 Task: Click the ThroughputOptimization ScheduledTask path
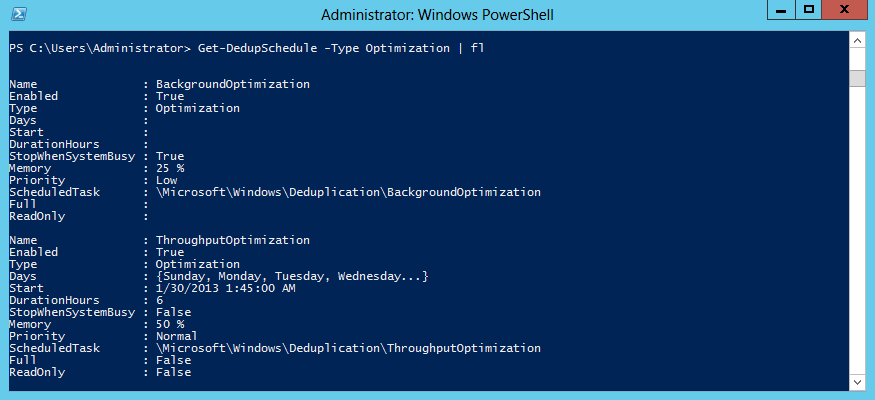coord(348,348)
